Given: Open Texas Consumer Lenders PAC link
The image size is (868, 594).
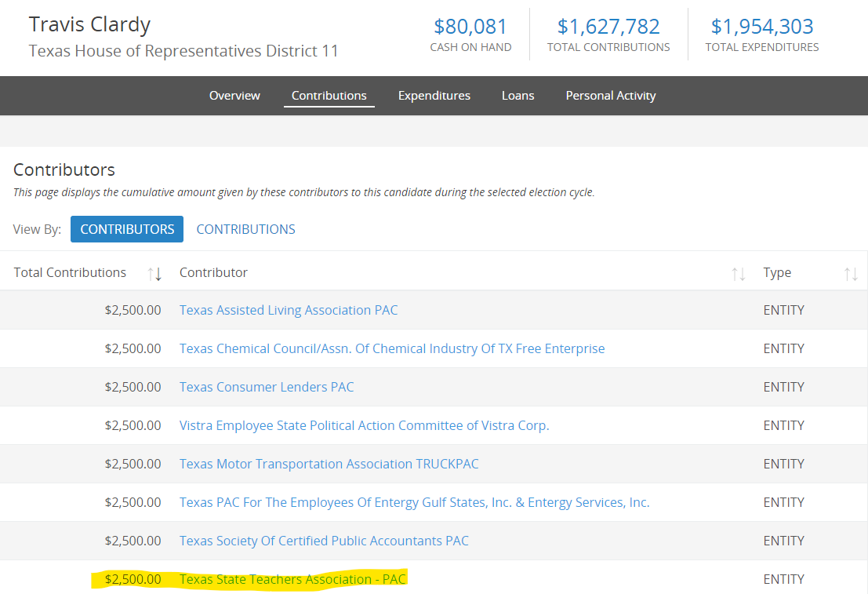Looking at the screenshot, I should click(267, 387).
